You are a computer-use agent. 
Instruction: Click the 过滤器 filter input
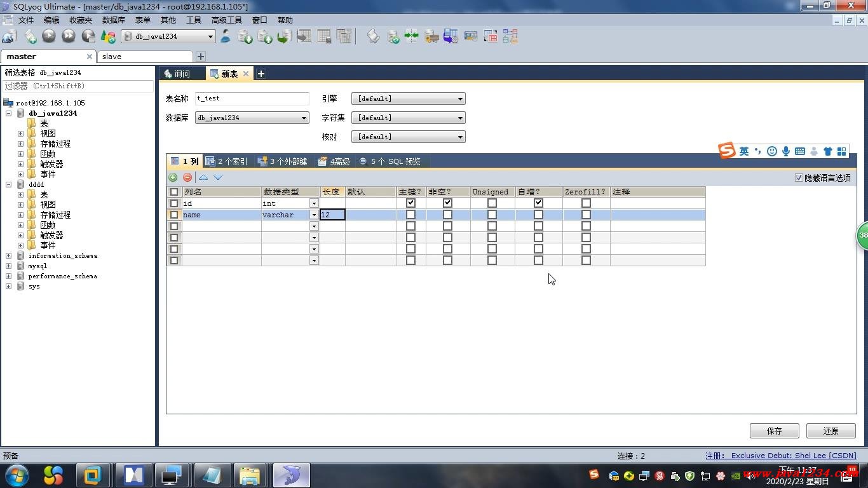[78, 86]
